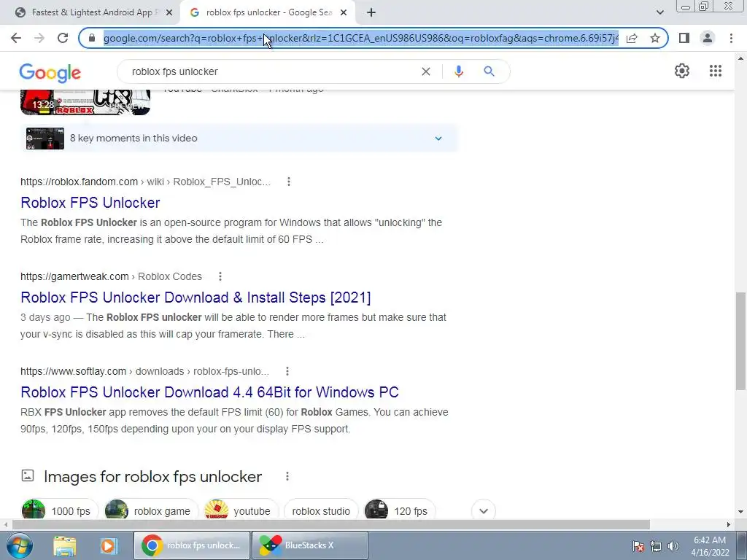The image size is (747, 560).
Task: Go back to the previous page
Action: pyautogui.click(x=16, y=38)
